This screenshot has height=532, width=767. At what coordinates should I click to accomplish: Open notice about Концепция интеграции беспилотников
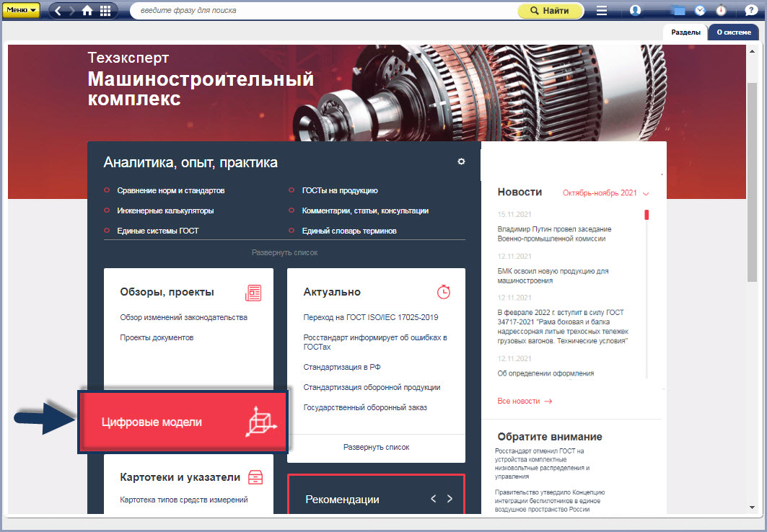point(550,501)
